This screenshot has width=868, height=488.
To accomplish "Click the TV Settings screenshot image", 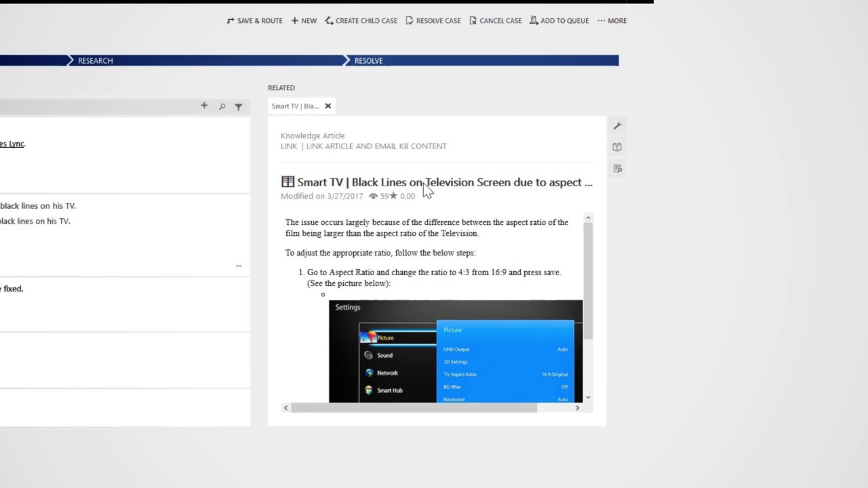I will click(456, 351).
